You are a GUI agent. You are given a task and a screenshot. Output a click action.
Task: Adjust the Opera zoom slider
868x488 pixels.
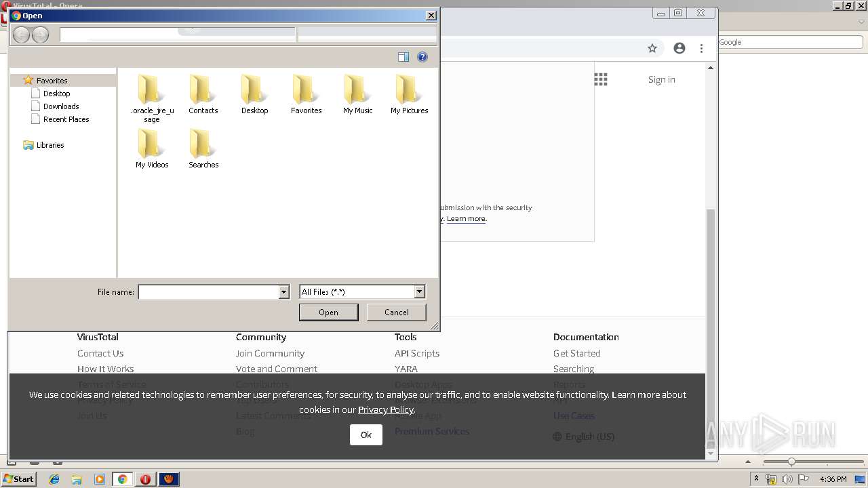pos(791,462)
